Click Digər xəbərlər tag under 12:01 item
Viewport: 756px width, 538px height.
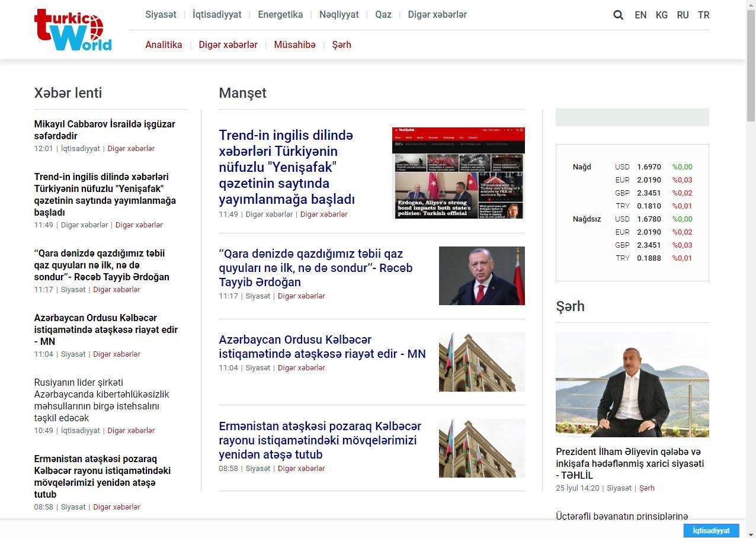[131, 149]
